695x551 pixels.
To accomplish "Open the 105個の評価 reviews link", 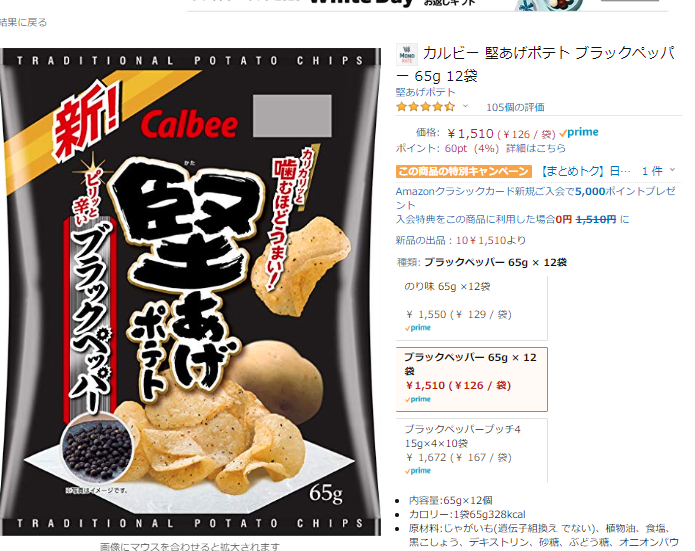I will [x=515, y=107].
